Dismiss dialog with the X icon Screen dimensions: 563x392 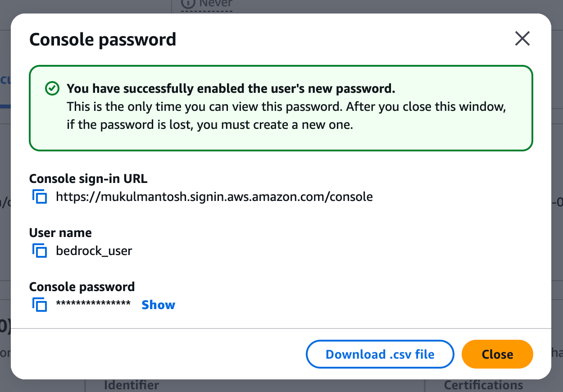coord(522,39)
